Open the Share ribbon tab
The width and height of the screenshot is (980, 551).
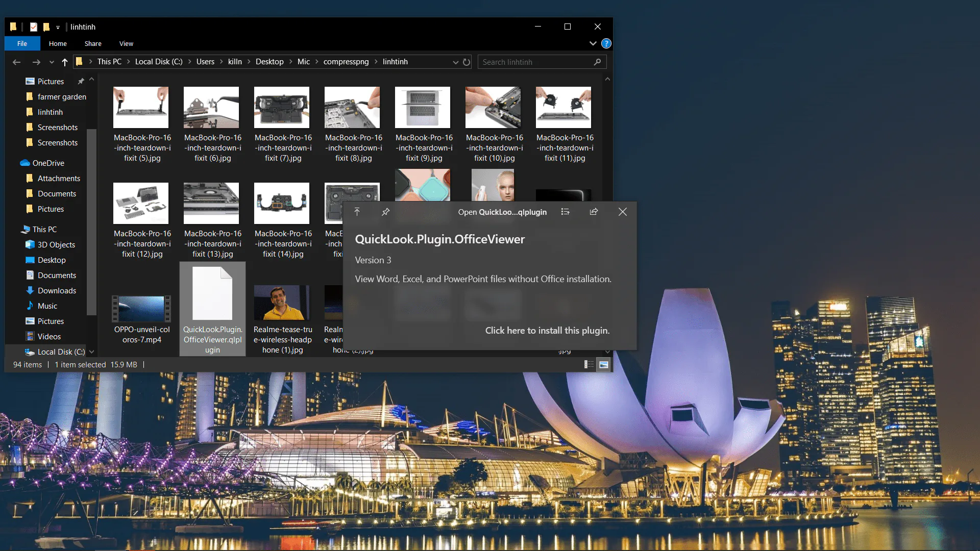pyautogui.click(x=93, y=43)
